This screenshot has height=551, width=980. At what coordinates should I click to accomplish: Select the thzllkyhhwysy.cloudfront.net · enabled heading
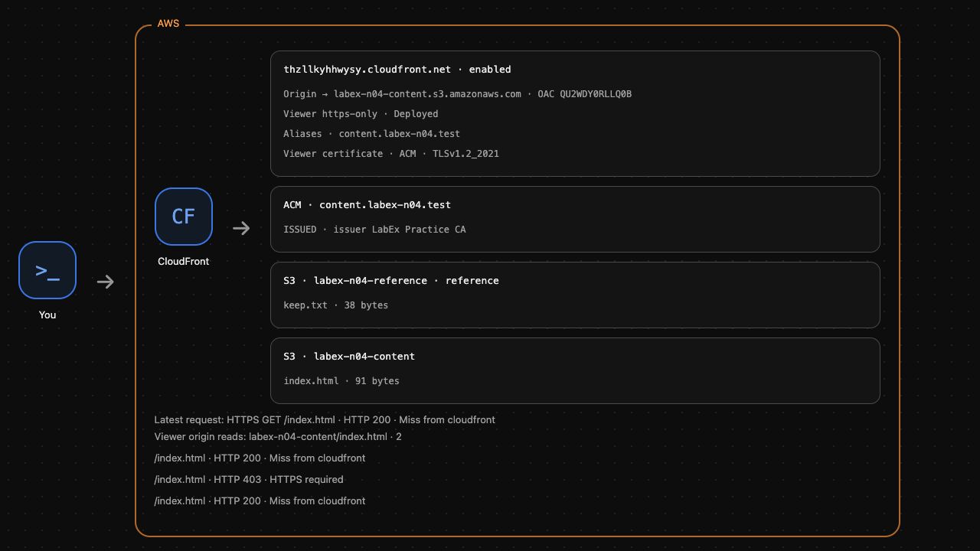[x=397, y=70]
